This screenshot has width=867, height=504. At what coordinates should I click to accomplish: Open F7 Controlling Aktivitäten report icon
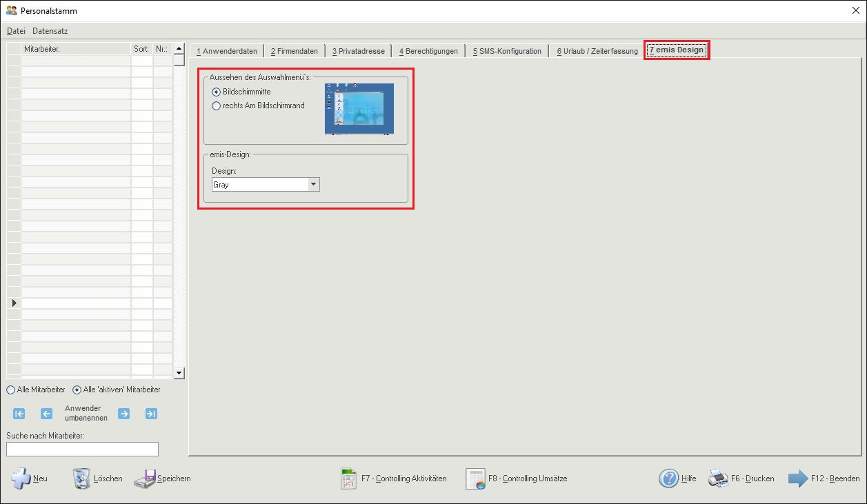point(348,478)
